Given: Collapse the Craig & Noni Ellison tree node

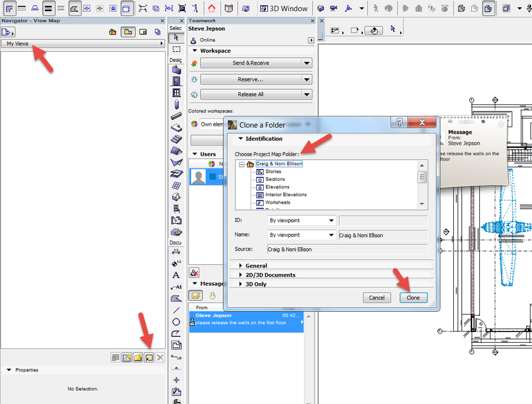Looking at the screenshot, I should point(242,164).
